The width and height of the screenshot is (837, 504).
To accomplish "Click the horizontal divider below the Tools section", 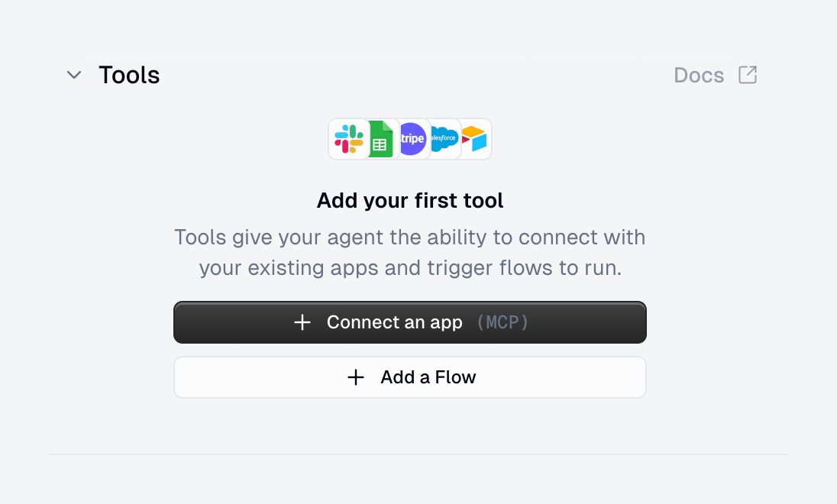I will click(x=419, y=454).
